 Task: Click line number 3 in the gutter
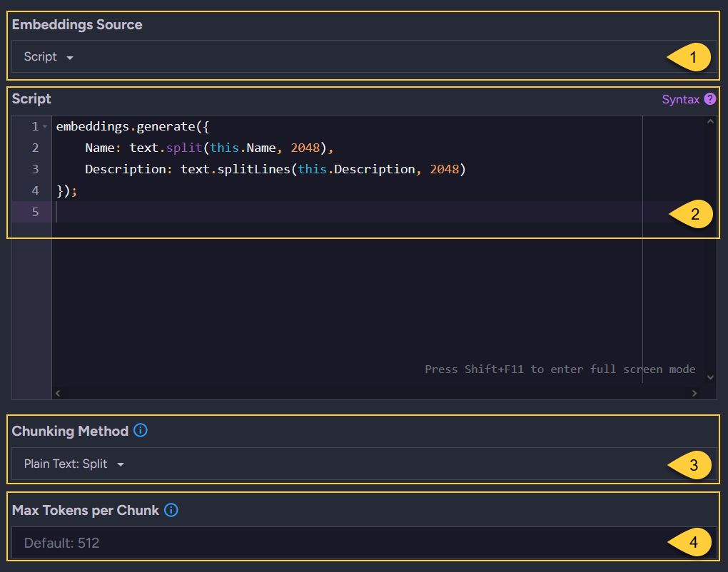click(x=35, y=169)
